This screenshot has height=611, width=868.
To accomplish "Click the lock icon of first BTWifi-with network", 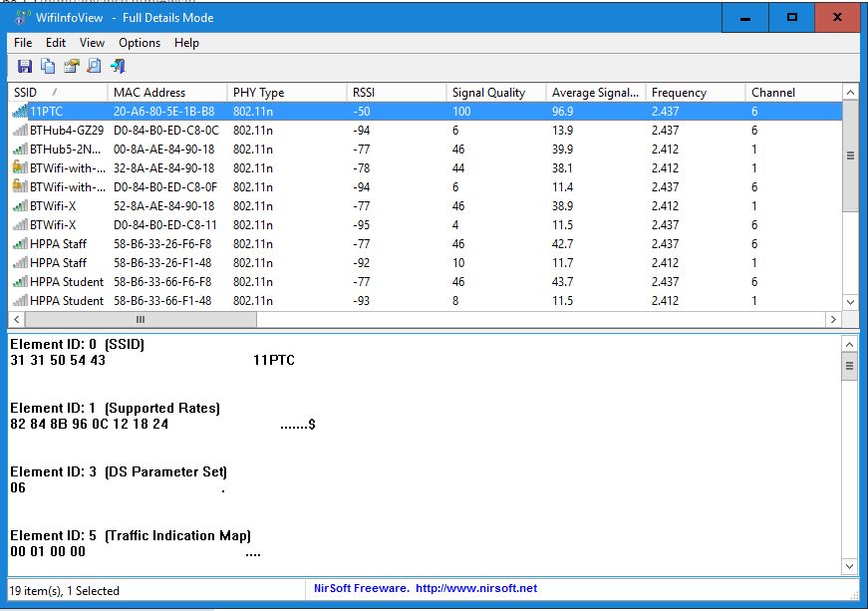I will click(19, 168).
